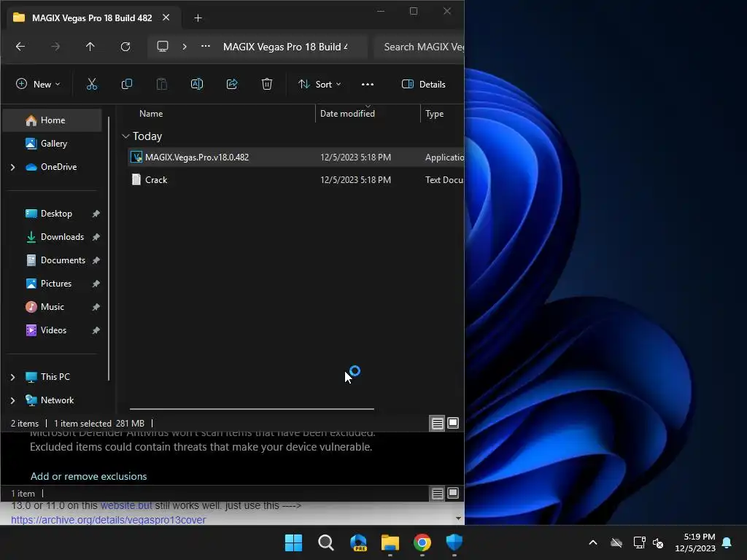Switch rear Explorer window to thumbnails view
This screenshot has height=560, width=747.
point(453,494)
